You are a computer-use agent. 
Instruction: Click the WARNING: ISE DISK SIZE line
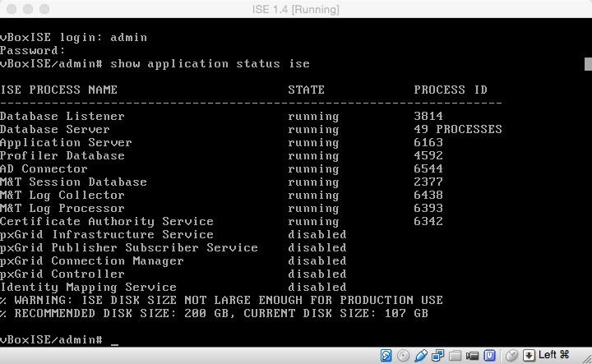pyautogui.click(x=221, y=300)
